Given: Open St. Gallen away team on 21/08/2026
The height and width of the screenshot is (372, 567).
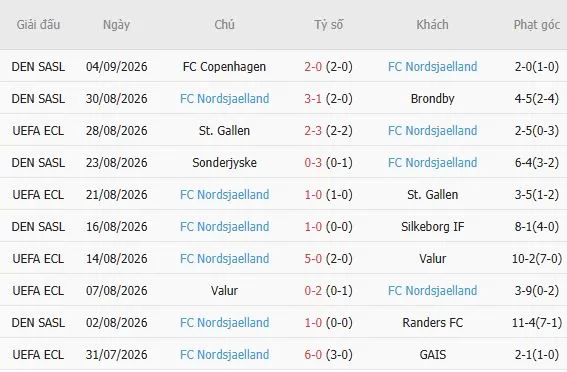Looking at the screenshot, I should 432,194.
